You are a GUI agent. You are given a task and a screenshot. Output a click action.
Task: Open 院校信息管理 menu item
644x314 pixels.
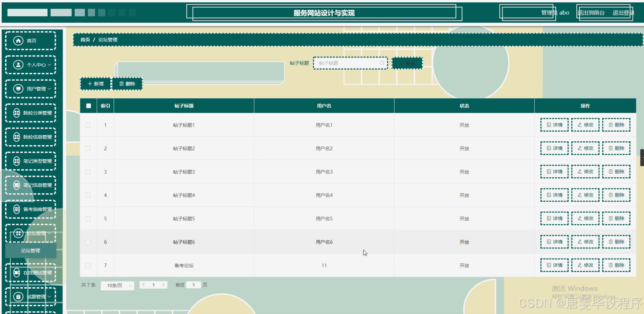tap(30, 137)
